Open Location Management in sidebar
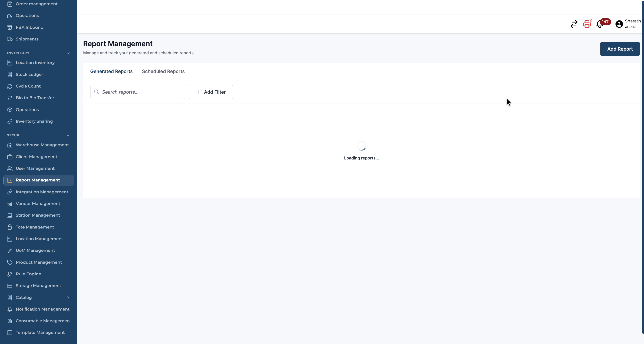644x344 pixels. pyautogui.click(x=38, y=239)
